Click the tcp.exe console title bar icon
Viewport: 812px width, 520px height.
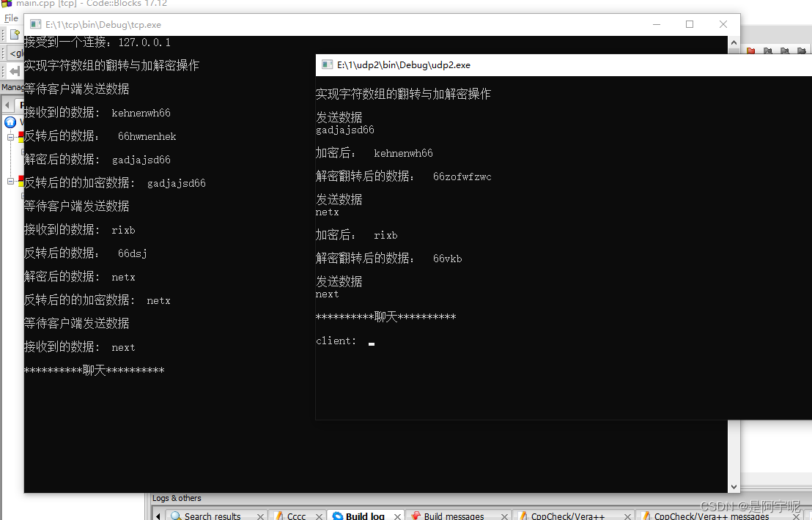pyautogui.click(x=36, y=24)
